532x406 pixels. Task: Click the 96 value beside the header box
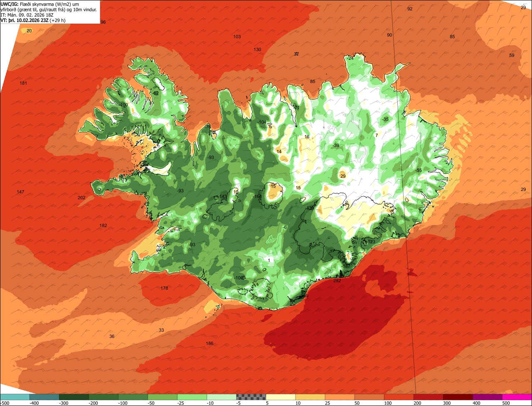pyautogui.click(x=103, y=22)
